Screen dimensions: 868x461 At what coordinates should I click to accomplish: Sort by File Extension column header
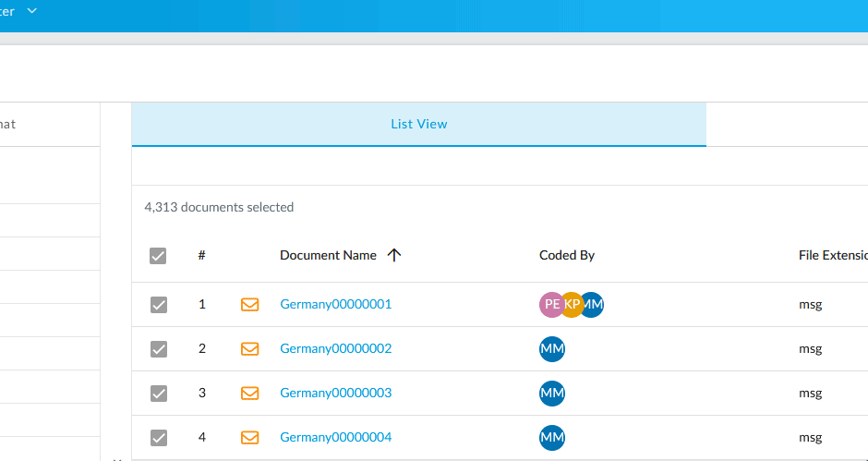832,256
